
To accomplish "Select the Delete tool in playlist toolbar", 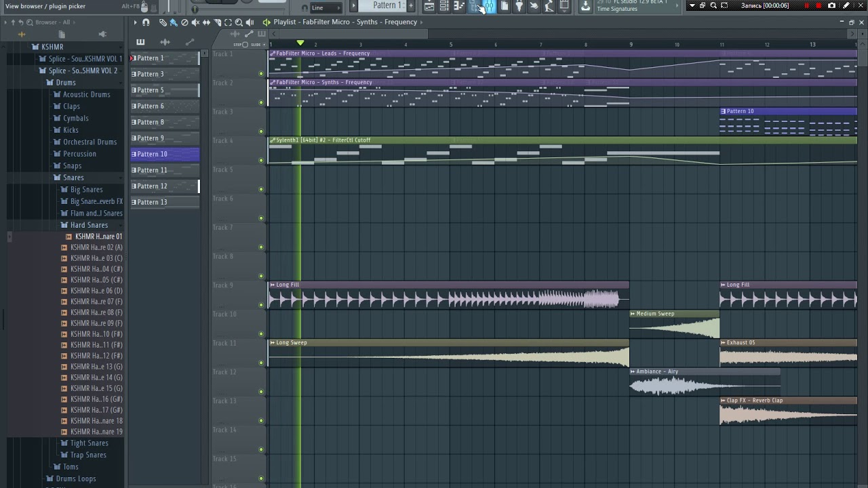I will pyautogui.click(x=184, y=22).
